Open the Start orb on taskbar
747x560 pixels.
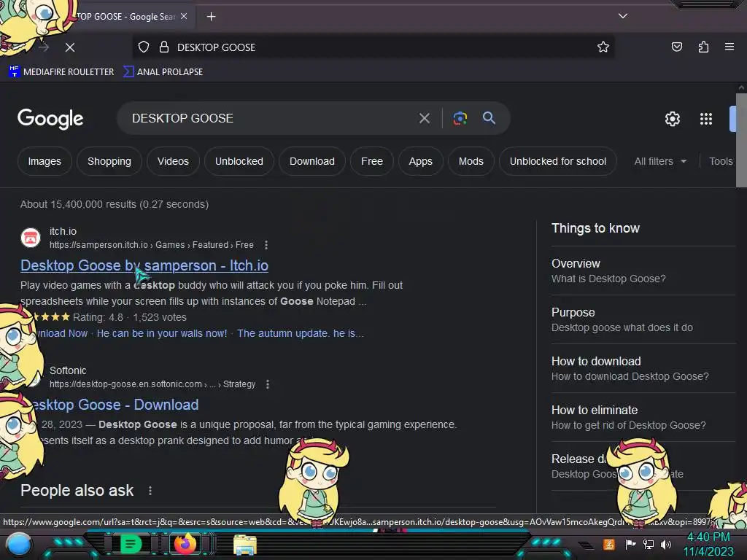click(19, 544)
